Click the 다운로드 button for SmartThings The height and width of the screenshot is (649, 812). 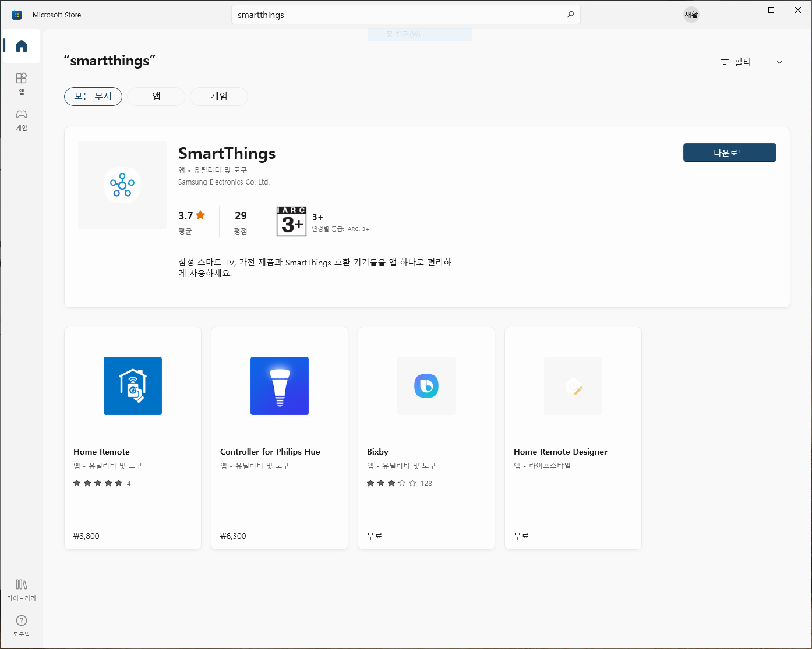[x=730, y=153]
